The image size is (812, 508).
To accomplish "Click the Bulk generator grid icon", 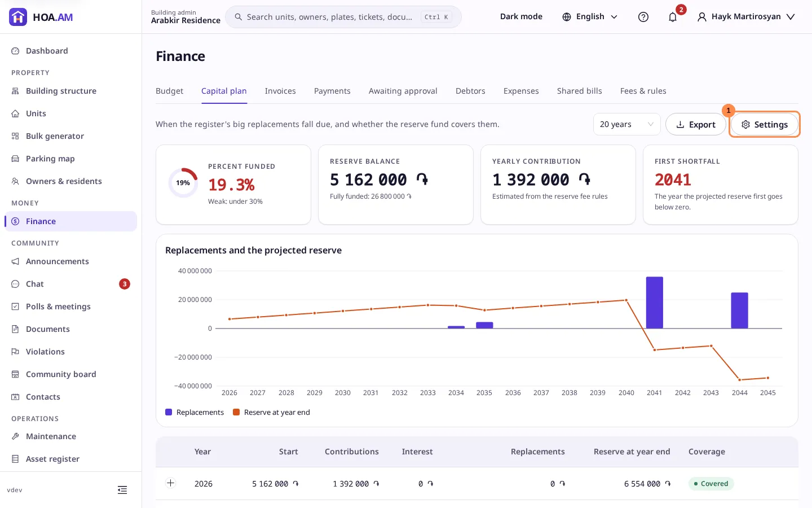I will pyautogui.click(x=15, y=136).
